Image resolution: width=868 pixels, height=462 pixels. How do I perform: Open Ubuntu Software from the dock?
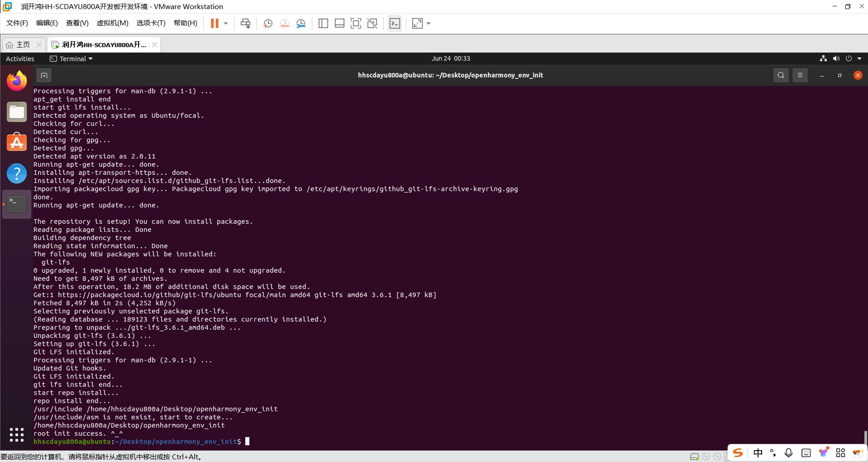pyautogui.click(x=17, y=142)
